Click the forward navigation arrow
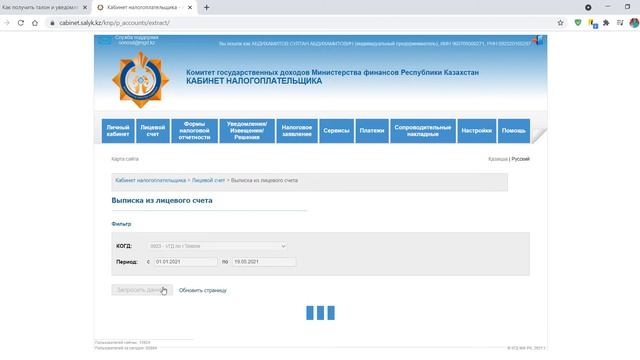Image resolution: width=640 pixels, height=360 pixels. coord(7,23)
